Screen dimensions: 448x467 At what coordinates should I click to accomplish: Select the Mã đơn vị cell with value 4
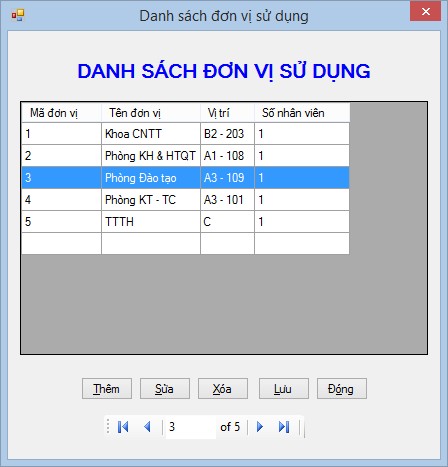[x=61, y=200]
